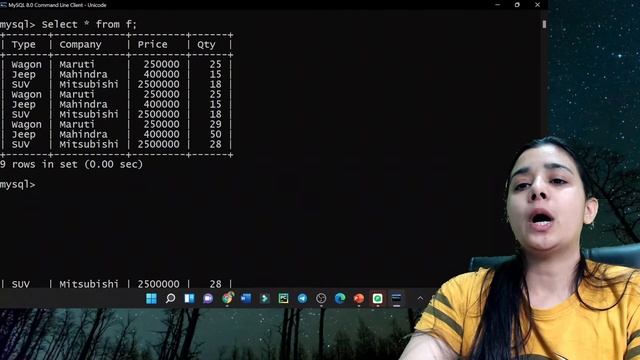
Task: Open OBS Studio taskbar icon
Action: [321, 298]
